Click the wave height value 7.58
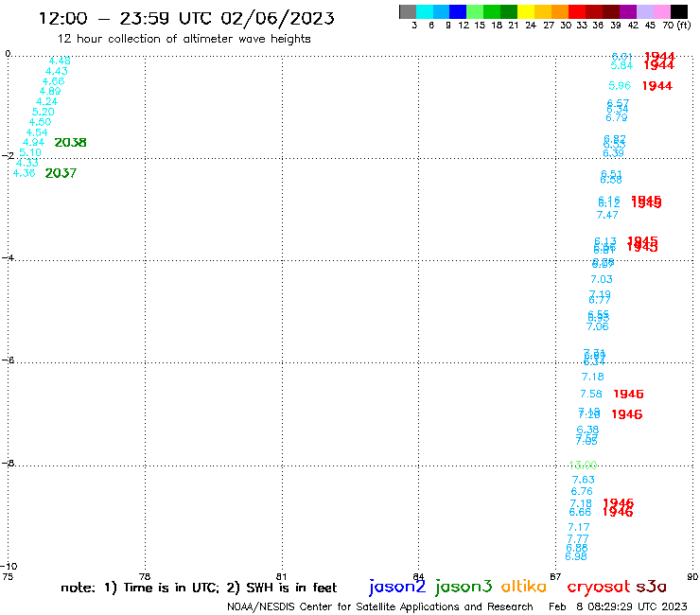700x615 pixels. [x=591, y=394]
